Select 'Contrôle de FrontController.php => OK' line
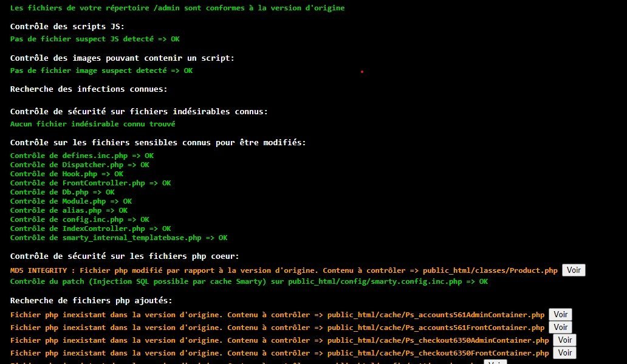The image size is (627, 364). point(91,183)
